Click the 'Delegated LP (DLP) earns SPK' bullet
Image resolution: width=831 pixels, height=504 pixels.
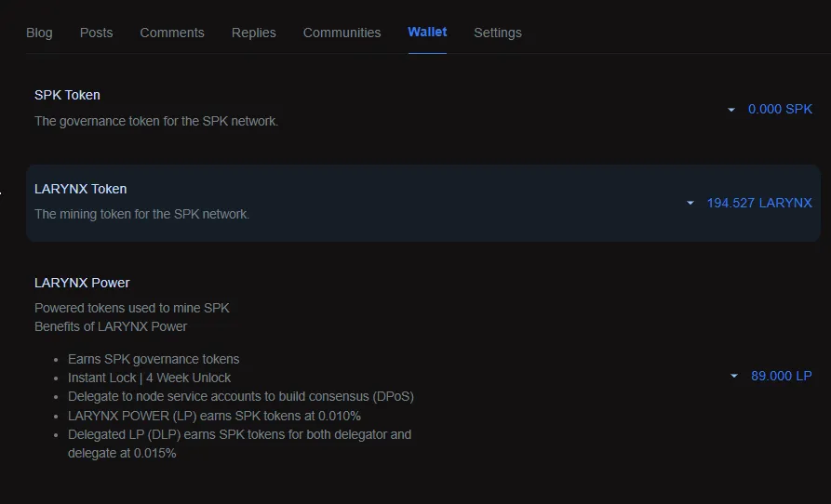239,444
